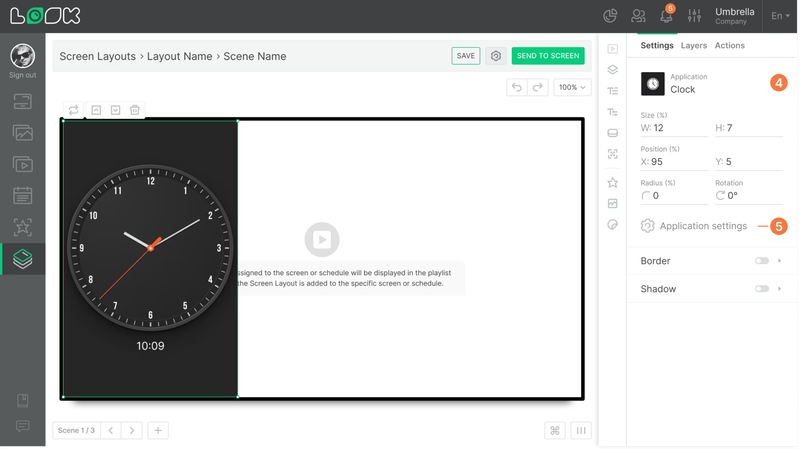Click the undo arrow icon
Screen dimensions: 800x449
click(x=517, y=88)
